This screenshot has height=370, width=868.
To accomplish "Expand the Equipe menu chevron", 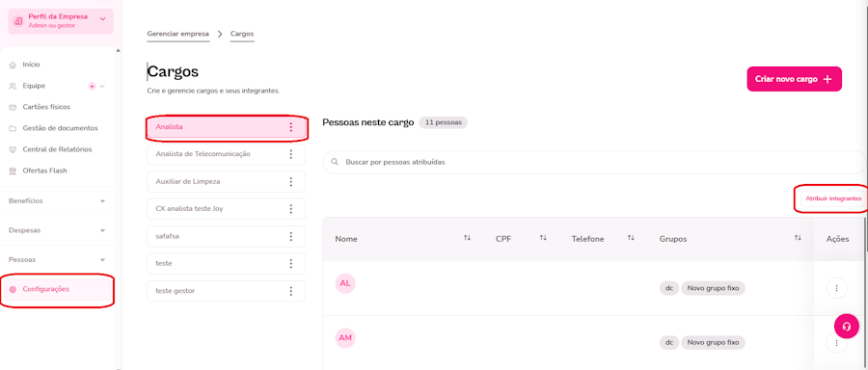I will tap(102, 87).
